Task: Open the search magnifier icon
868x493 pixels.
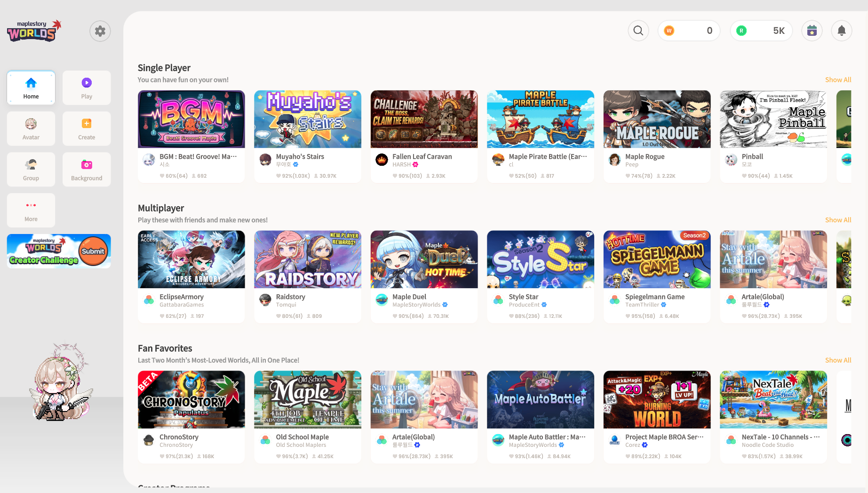Action: (638, 31)
